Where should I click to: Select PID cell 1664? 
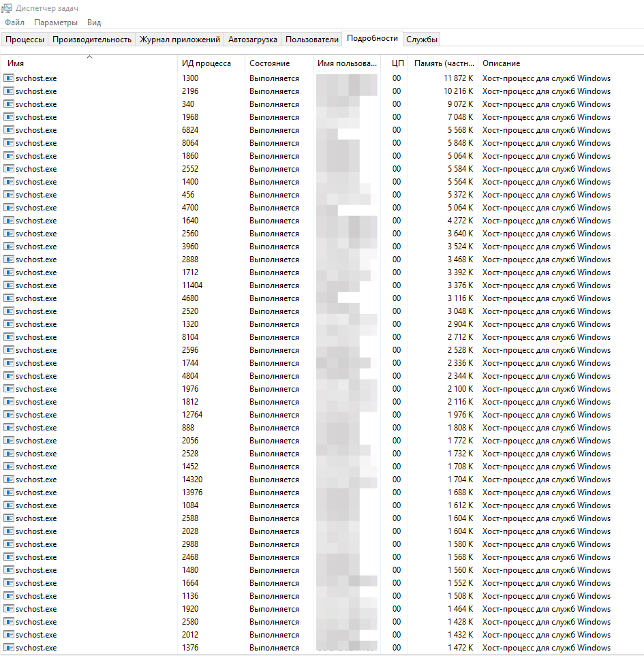[x=190, y=583]
